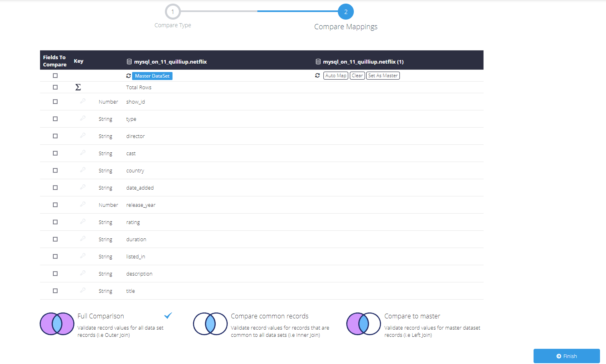Click the Clear mappings button
Screen dimensions: 606x364
pyautogui.click(x=357, y=76)
